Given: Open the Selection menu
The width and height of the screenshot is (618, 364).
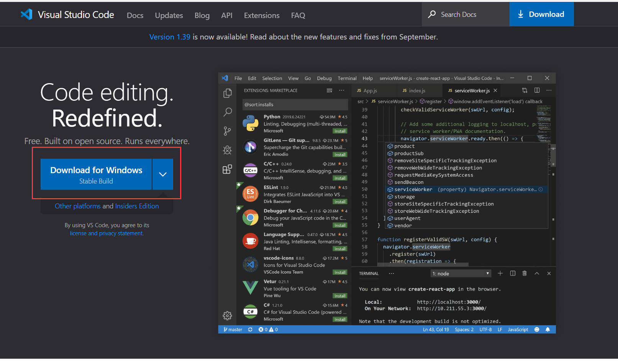Looking at the screenshot, I should [x=272, y=78].
